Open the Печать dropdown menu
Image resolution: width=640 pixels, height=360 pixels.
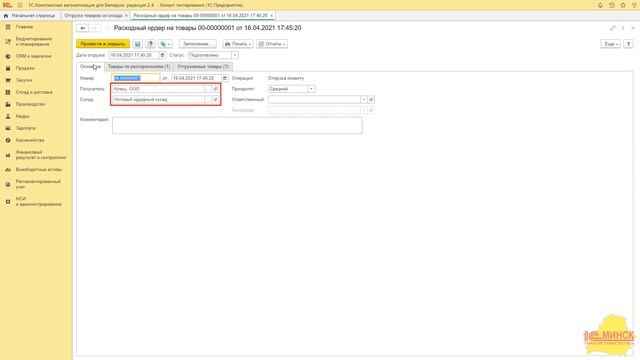[x=238, y=44]
